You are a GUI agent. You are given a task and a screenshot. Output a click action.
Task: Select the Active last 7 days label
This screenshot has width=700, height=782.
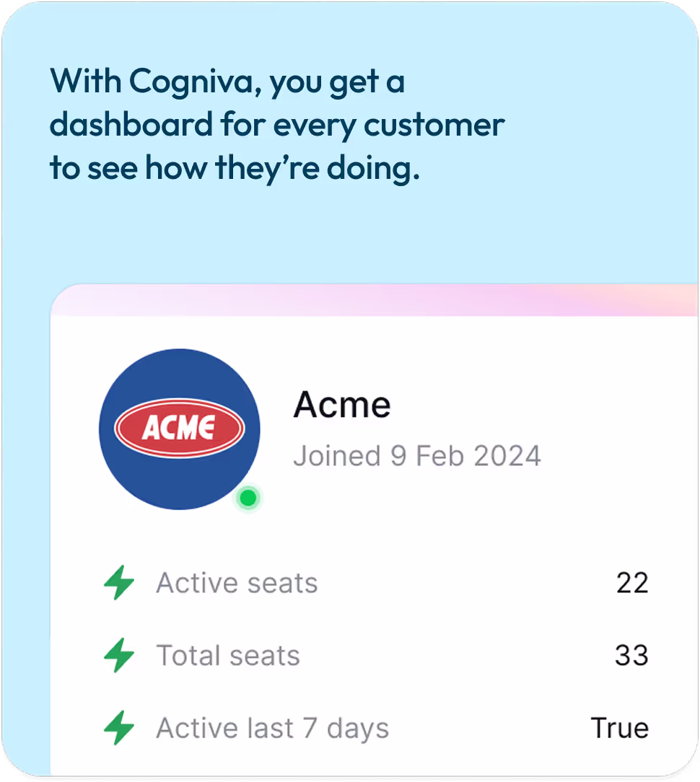pos(272,728)
